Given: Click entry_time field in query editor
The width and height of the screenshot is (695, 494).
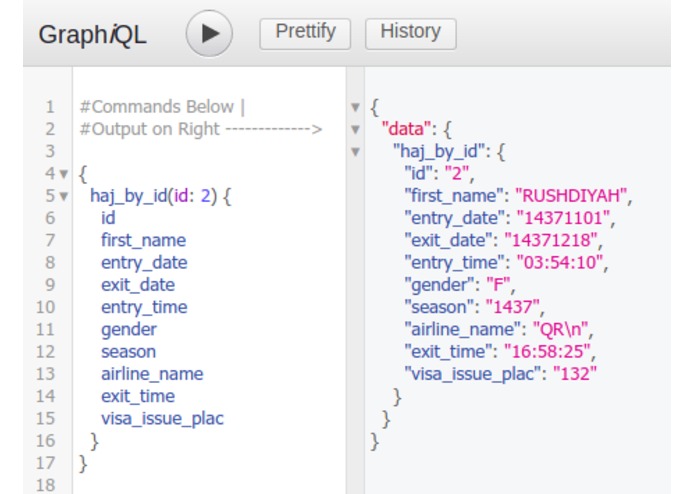Looking at the screenshot, I should click(144, 307).
